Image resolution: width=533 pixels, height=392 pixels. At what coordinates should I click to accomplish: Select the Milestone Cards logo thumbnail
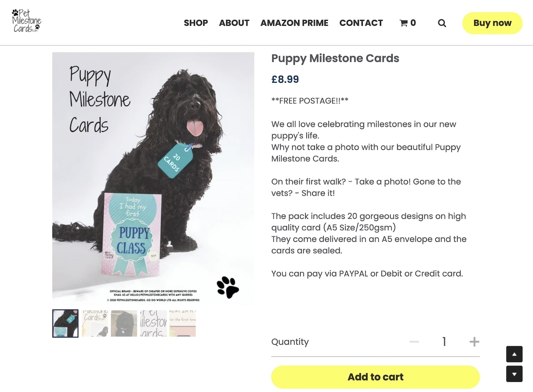tap(95, 323)
